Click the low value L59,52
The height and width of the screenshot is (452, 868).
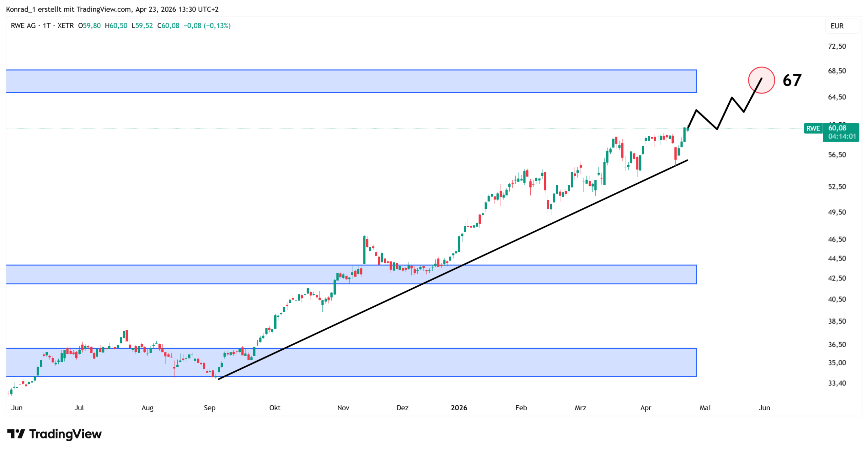pyautogui.click(x=142, y=26)
